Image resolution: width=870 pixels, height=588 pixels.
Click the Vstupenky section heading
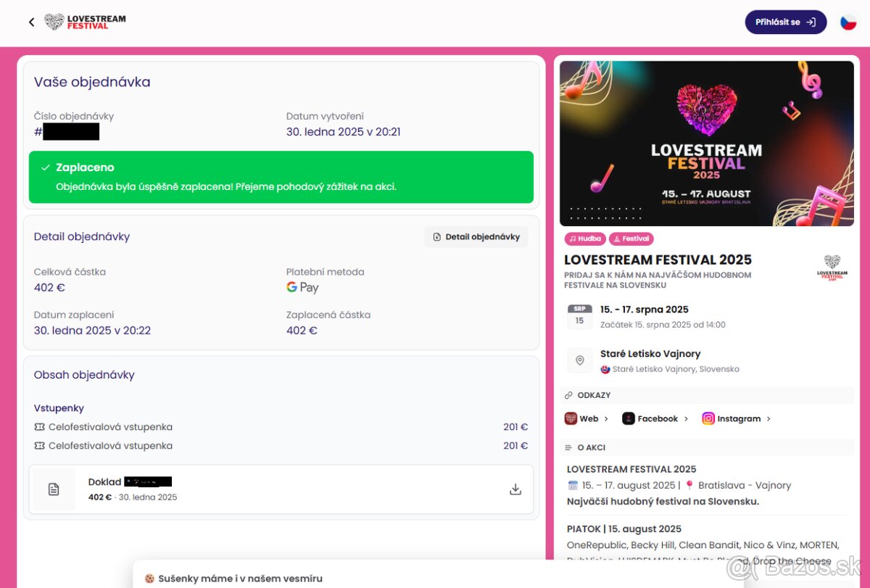point(59,408)
